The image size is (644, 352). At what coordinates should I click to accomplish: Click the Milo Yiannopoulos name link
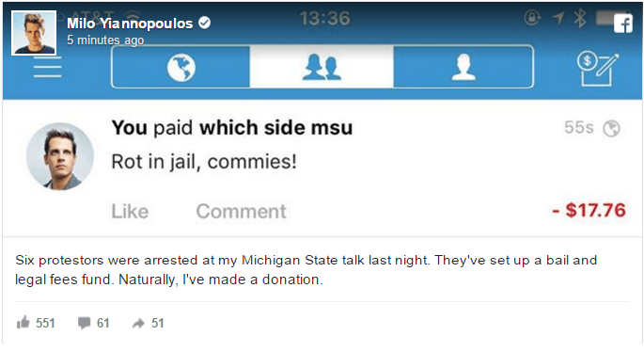[130, 24]
